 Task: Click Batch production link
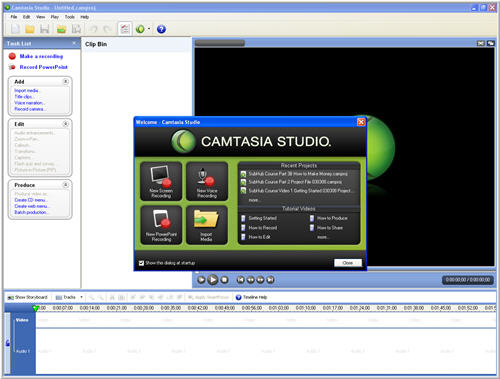point(31,212)
